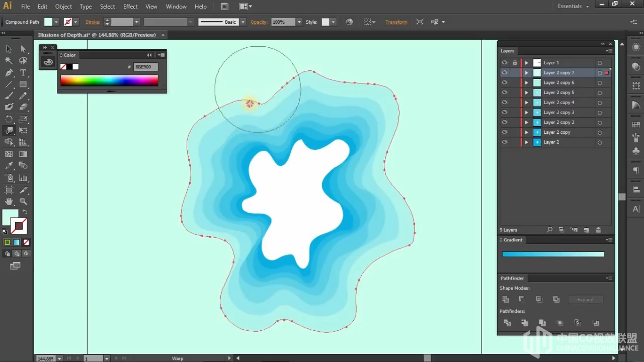Image resolution: width=644 pixels, height=362 pixels.
Task: Select the Symbol Sprayer tool
Action: tap(9, 178)
